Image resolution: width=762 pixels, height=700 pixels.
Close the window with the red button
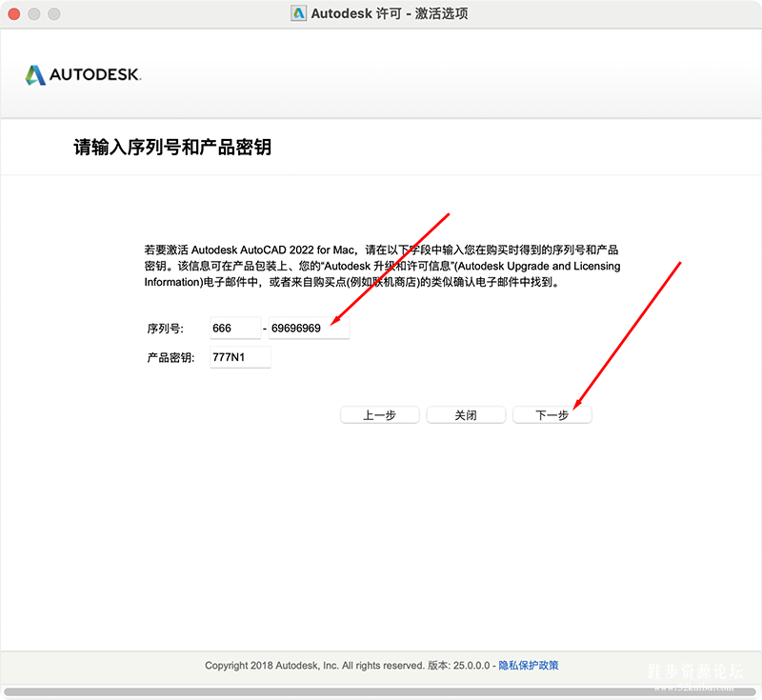[x=14, y=13]
